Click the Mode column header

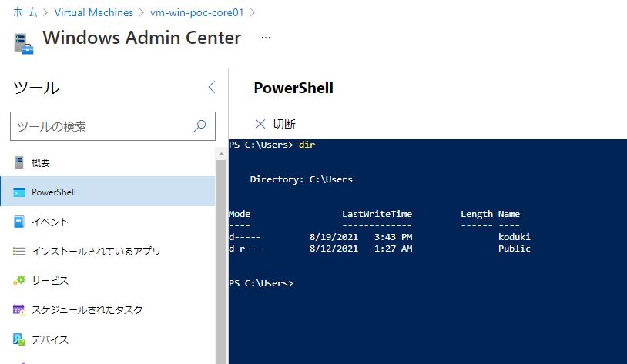point(240,214)
